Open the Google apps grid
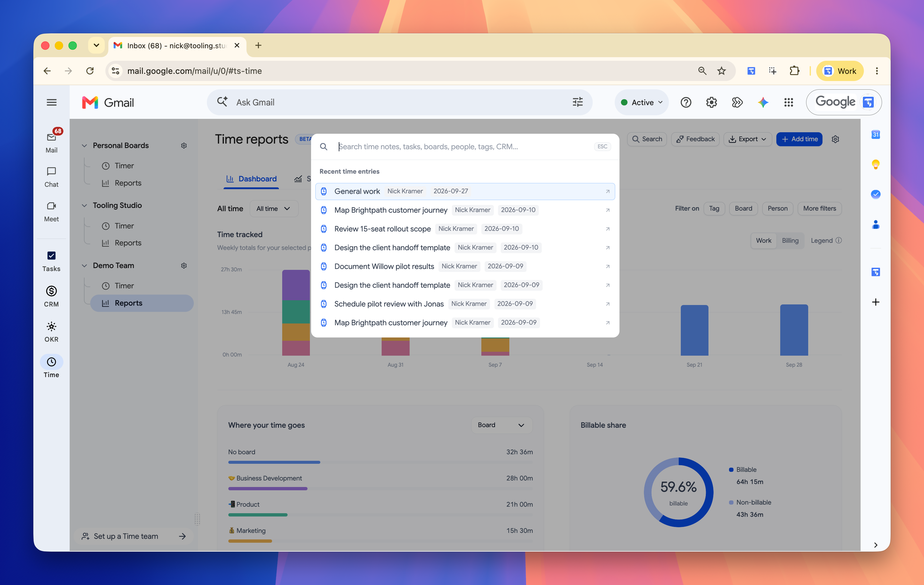Image resolution: width=924 pixels, height=585 pixels. click(789, 102)
